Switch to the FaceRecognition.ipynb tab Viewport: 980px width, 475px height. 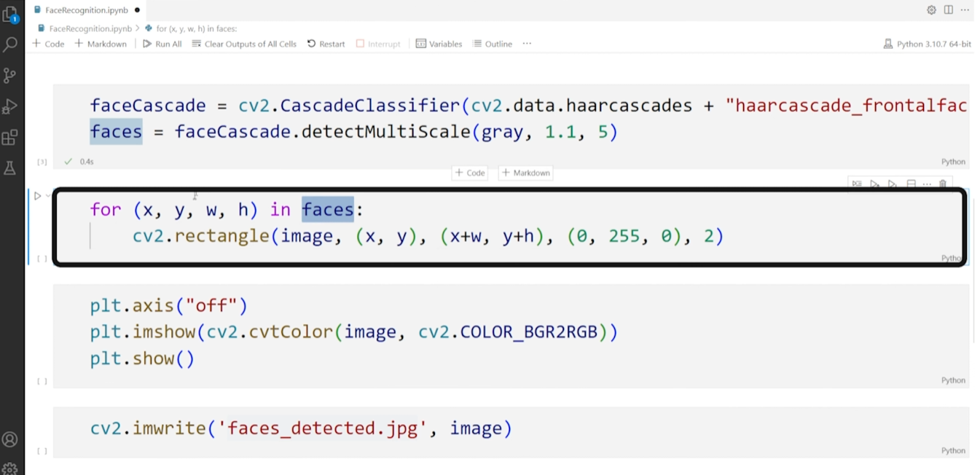[x=86, y=10]
